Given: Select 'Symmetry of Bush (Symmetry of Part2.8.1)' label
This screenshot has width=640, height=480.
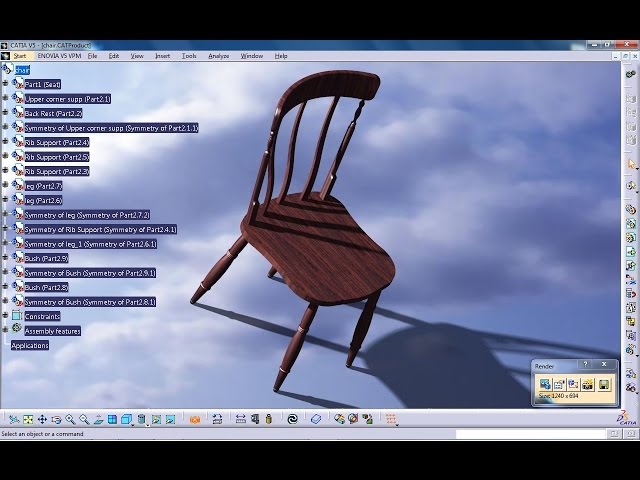Looking at the screenshot, I should (x=90, y=302).
